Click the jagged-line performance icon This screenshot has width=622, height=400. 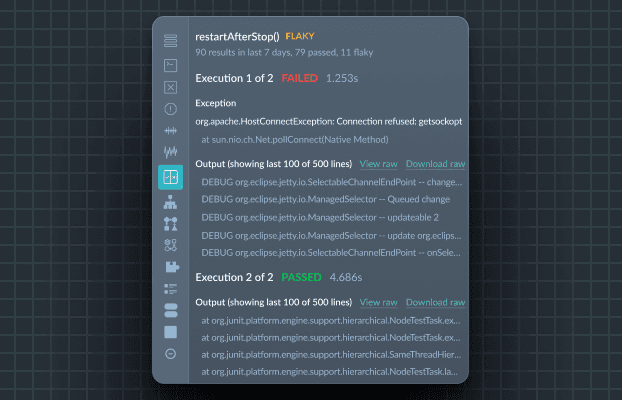click(x=170, y=153)
